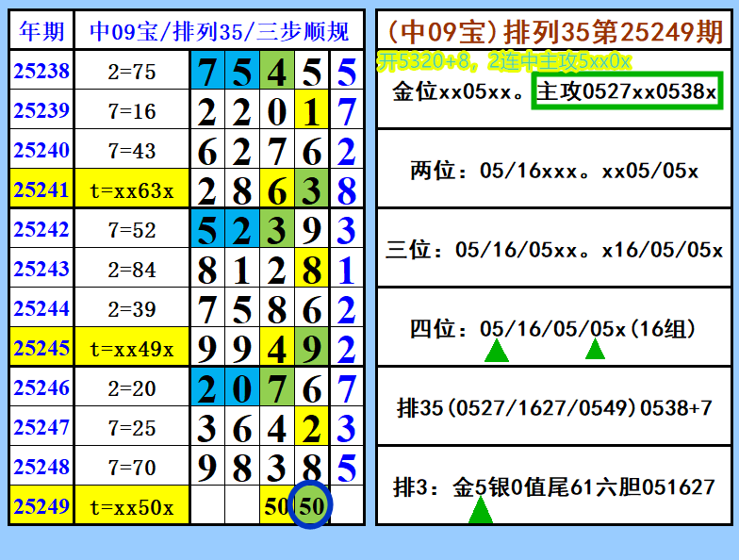
Task: Click the yellow 6 in row 25241
Action: point(277,189)
